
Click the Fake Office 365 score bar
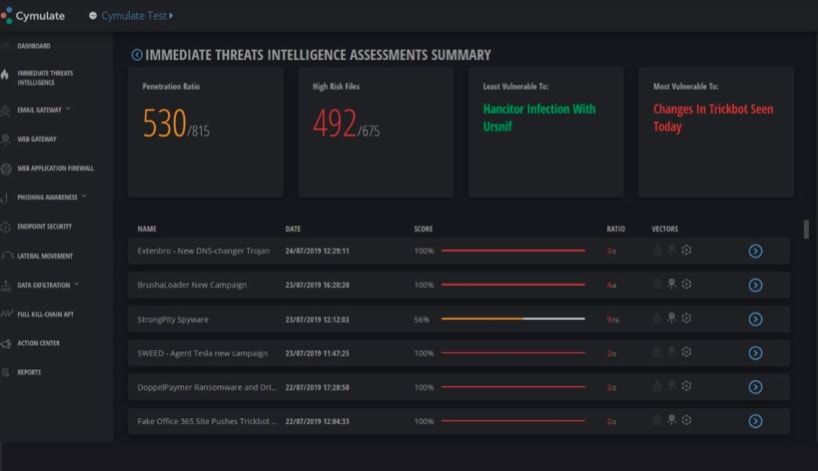(x=513, y=421)
